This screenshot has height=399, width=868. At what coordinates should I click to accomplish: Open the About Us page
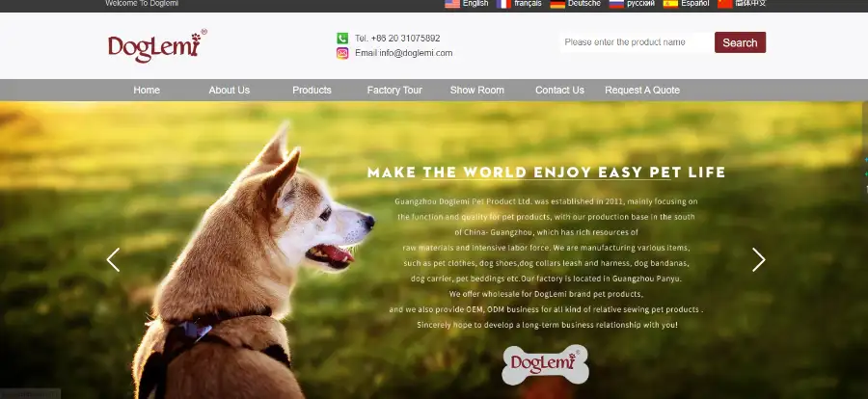click(230, 91)
